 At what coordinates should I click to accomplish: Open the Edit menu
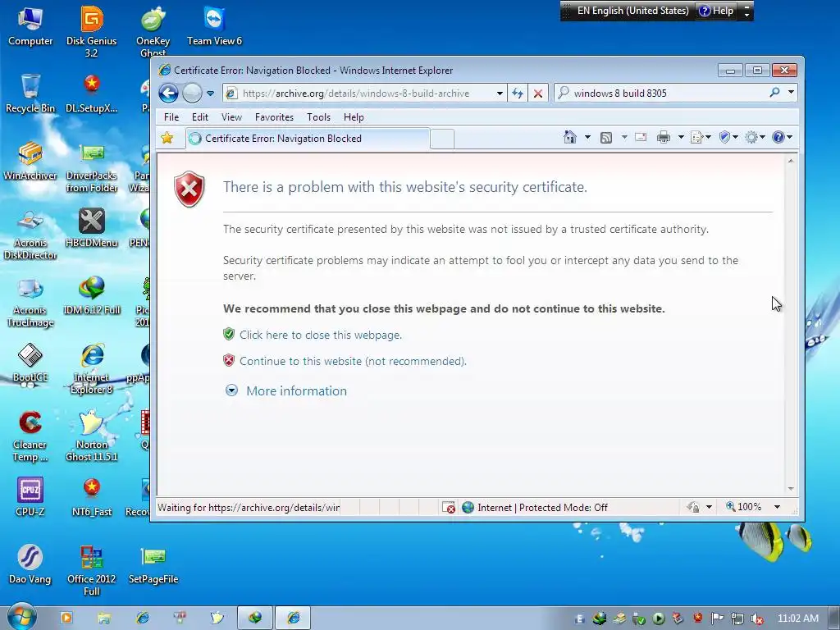(x=200, y=116)
